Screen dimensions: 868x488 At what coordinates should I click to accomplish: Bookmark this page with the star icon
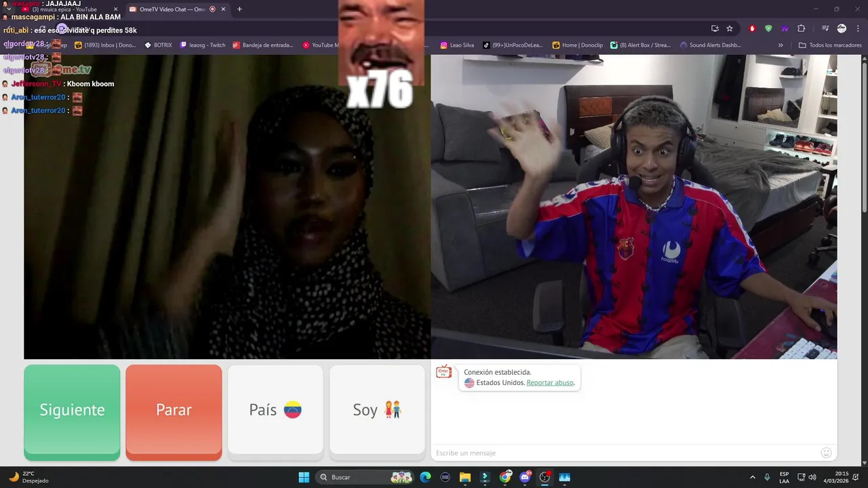(x=730, y=28)
